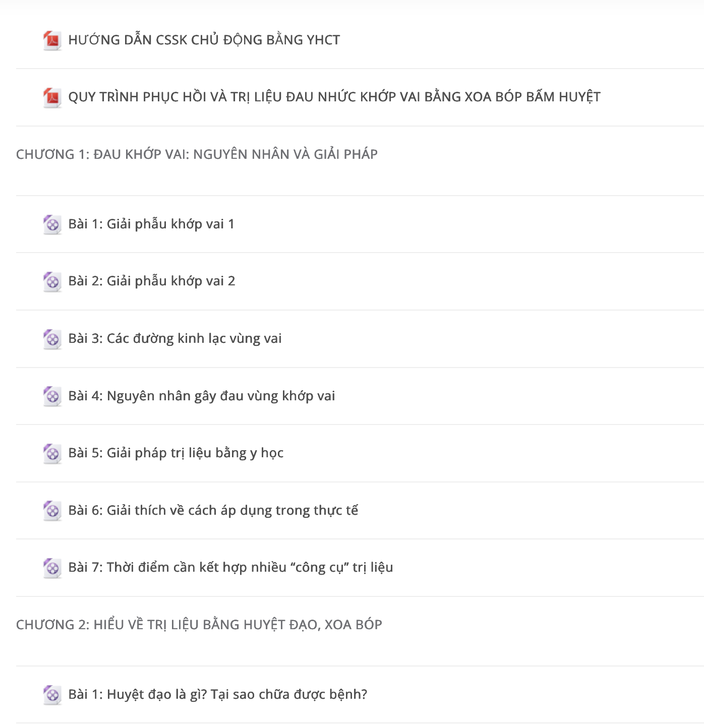Viewport: 704px width, 728px height.
Task: Open Bài 7: Thời điểm cần kết hợp nhiều công cụ
Action: [x=230, y=567]
